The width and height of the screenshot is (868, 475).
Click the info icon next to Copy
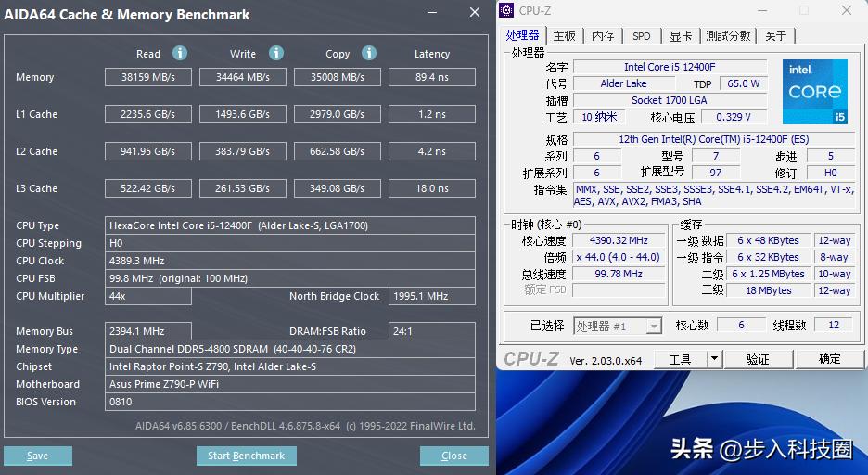[x=369, y=53]
